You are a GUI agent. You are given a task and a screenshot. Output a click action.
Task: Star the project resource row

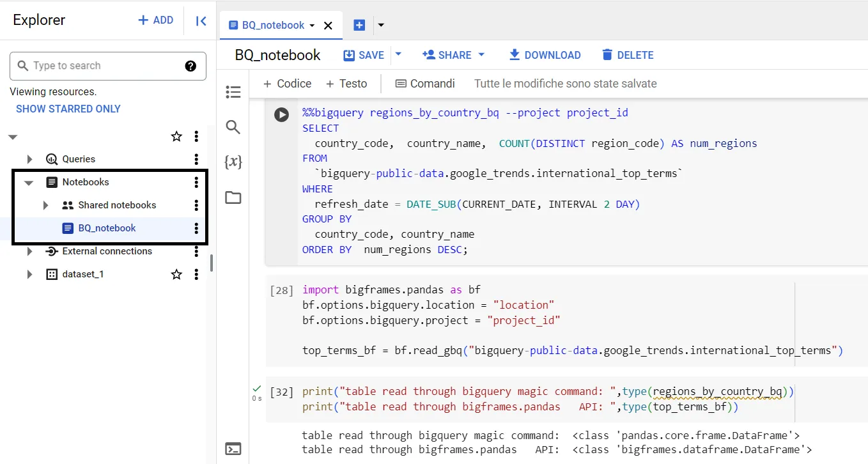176,136
